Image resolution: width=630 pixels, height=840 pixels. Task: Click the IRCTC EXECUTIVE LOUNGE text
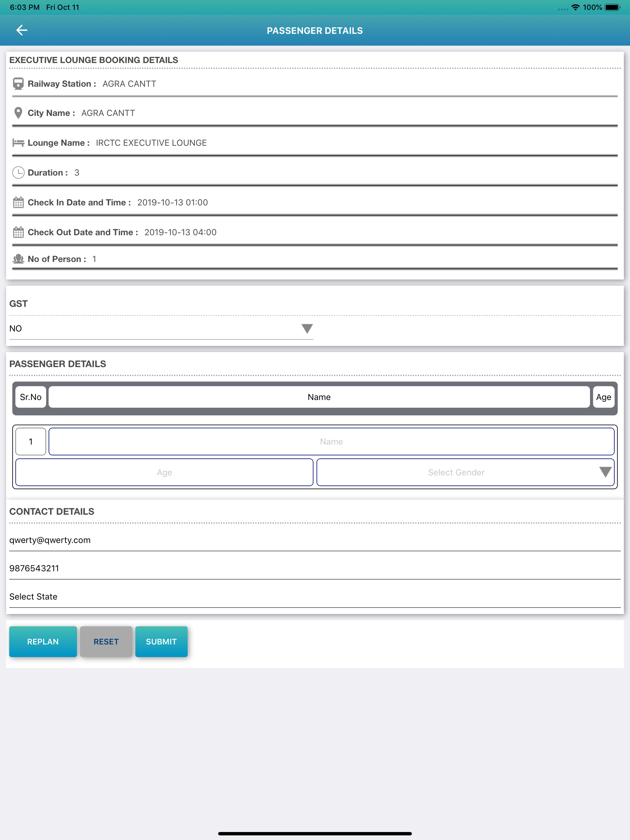pyautogui.click(x=151, y=143)
